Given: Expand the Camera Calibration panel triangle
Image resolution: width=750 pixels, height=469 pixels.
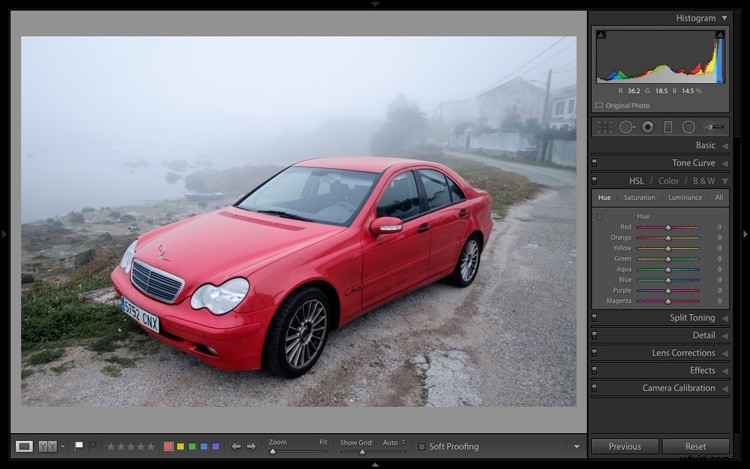Looking at the screenshot, I should coord(725,389).
